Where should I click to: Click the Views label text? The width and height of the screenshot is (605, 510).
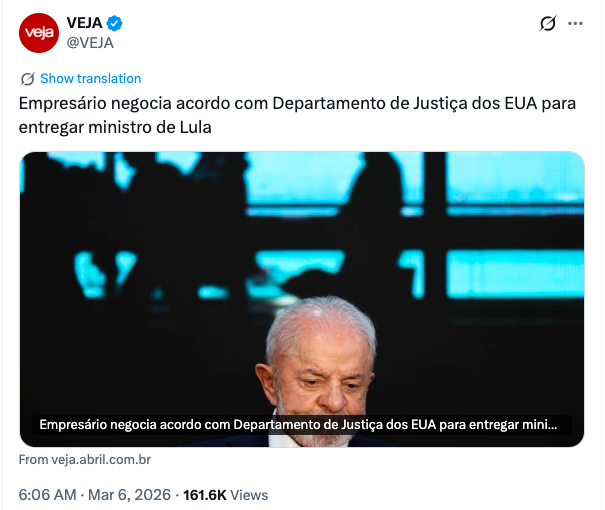click(249, 495)
